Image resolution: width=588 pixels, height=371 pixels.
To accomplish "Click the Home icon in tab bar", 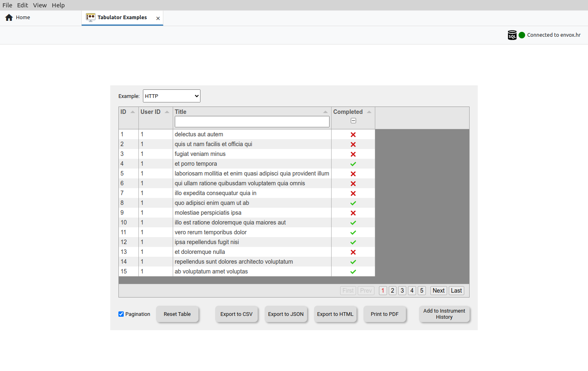I will (9, 18).
